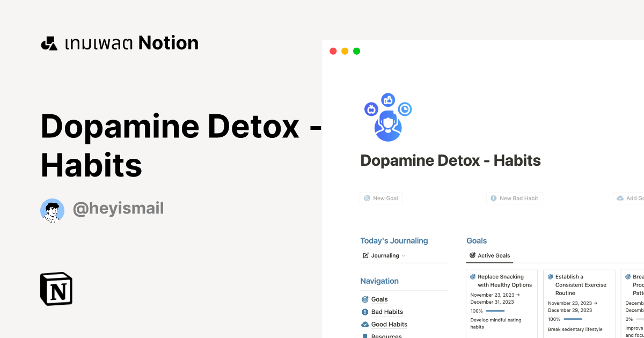Open the @heyismail profile link
The height and width of the screenshot is (338, 644).
(x=118, y=208)
